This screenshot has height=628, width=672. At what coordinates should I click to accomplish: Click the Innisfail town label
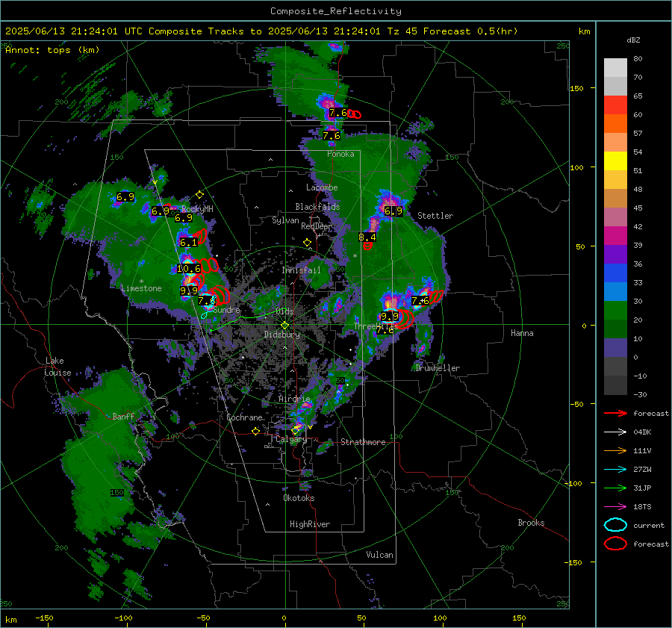tap(301, 270)
